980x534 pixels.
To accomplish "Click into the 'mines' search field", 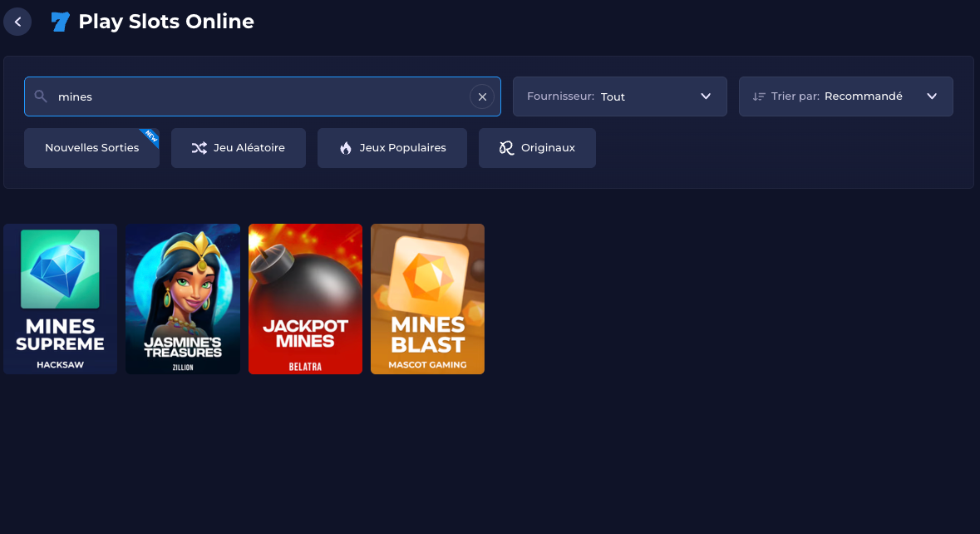I will [263, 96].
